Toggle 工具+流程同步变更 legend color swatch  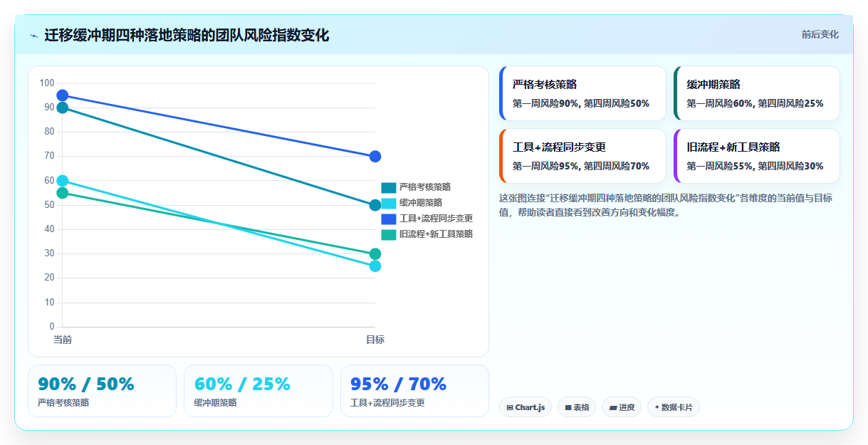pyautogui.click(x=389, y=219)
